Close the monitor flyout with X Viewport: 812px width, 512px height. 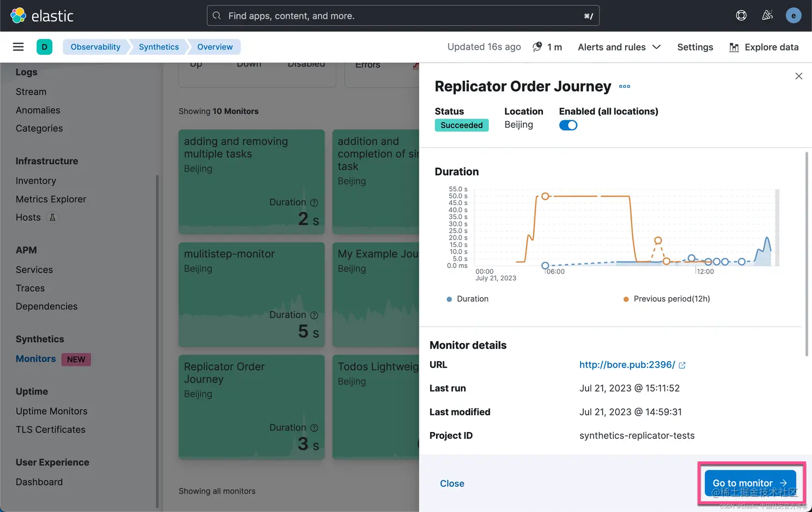(x=799, y=76)
